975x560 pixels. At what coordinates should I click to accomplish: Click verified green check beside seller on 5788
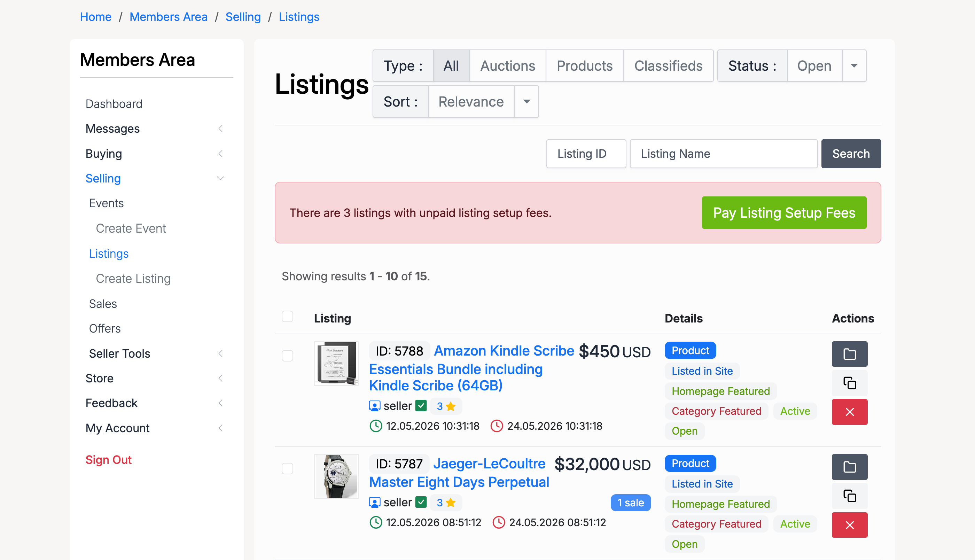421,406
